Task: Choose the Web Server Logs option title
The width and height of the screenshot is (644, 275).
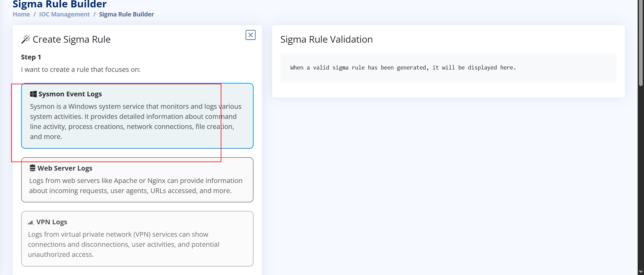Action: point(65,168)
